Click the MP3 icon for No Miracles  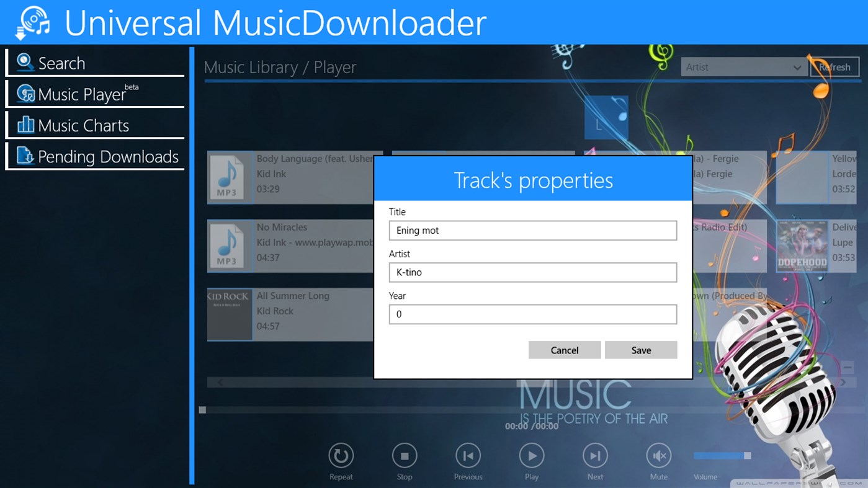[x=230, y=246]
